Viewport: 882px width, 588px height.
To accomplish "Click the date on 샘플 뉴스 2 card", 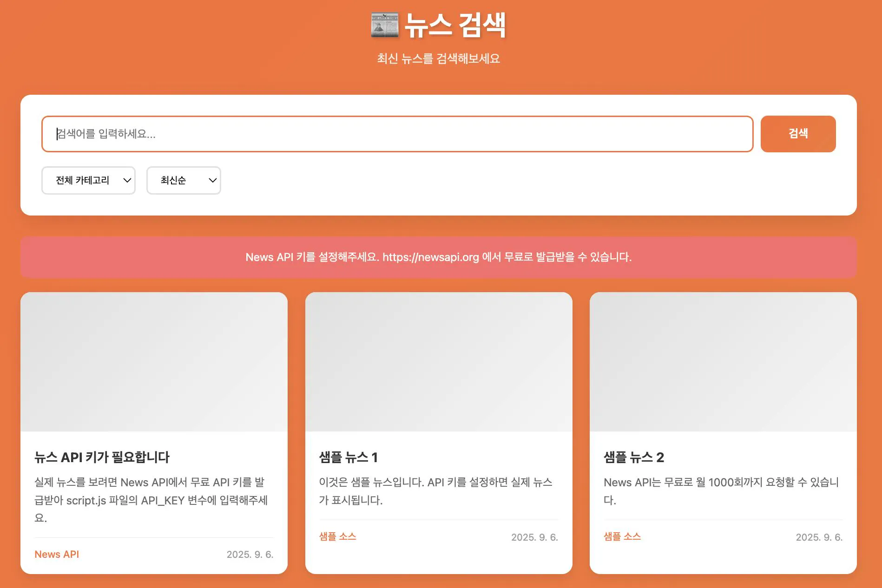I will [x=819, y=537].
